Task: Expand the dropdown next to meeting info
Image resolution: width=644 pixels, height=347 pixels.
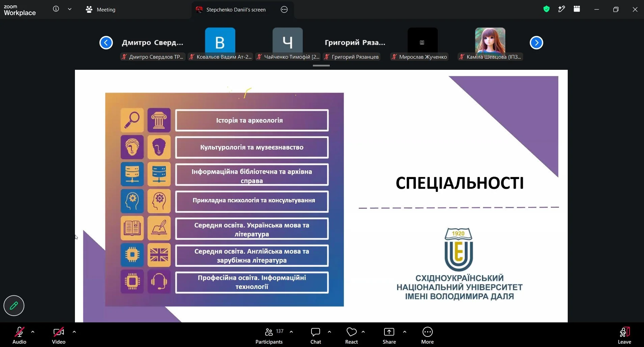Action: click(70, 9)
